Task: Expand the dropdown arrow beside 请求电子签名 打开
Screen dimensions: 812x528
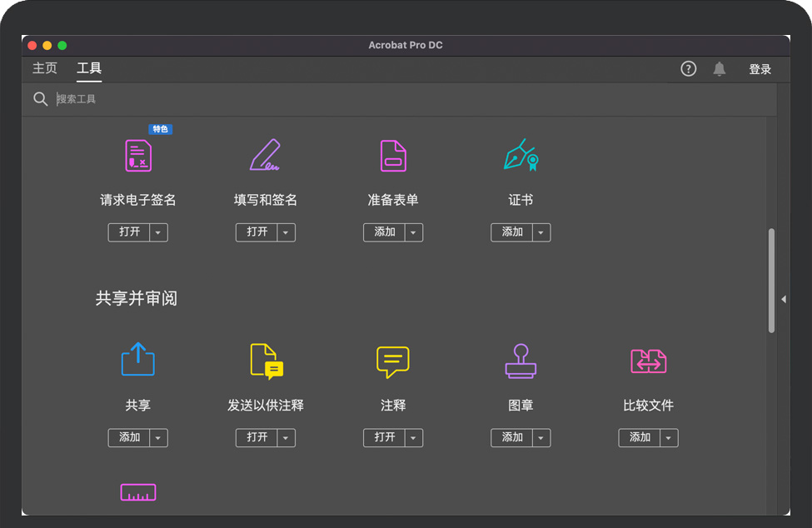Action: tap(159, 232)
